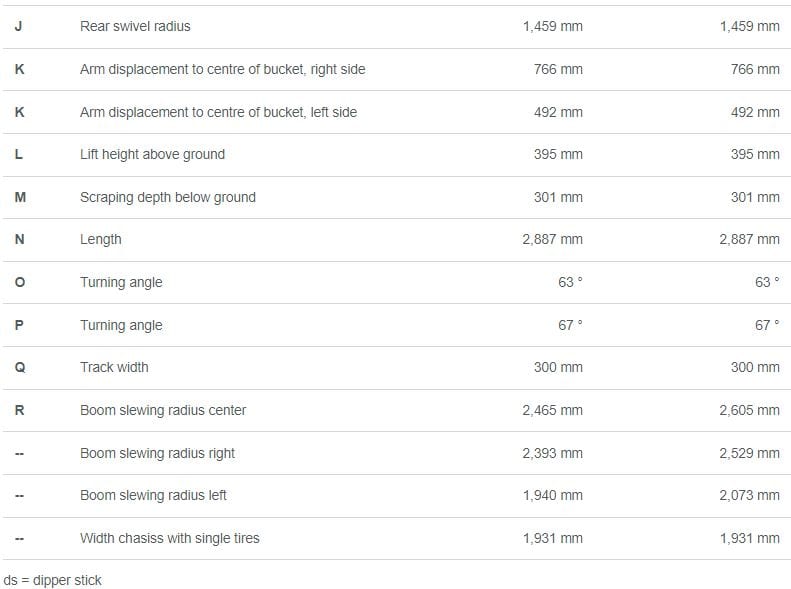The height and width of the screenshot is (589, 791).
Task: Select the Arm displacement left side row
Action: (397, 112)
